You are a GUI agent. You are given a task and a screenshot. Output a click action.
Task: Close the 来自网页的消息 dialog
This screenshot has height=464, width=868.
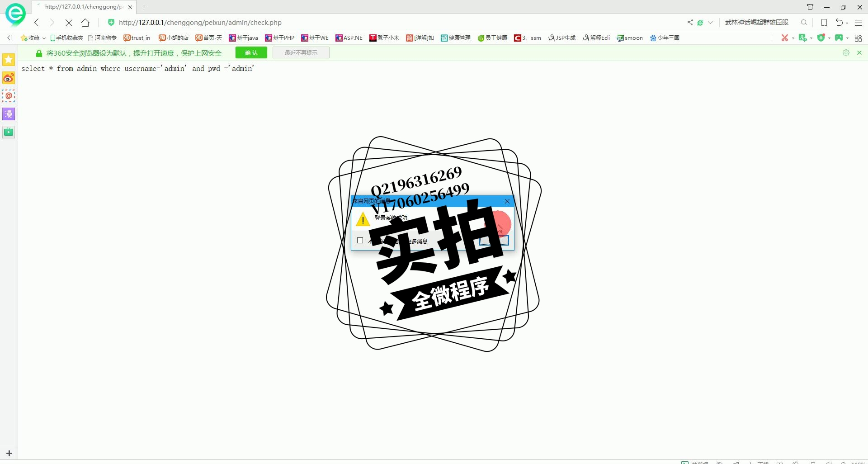pos(507,201)
